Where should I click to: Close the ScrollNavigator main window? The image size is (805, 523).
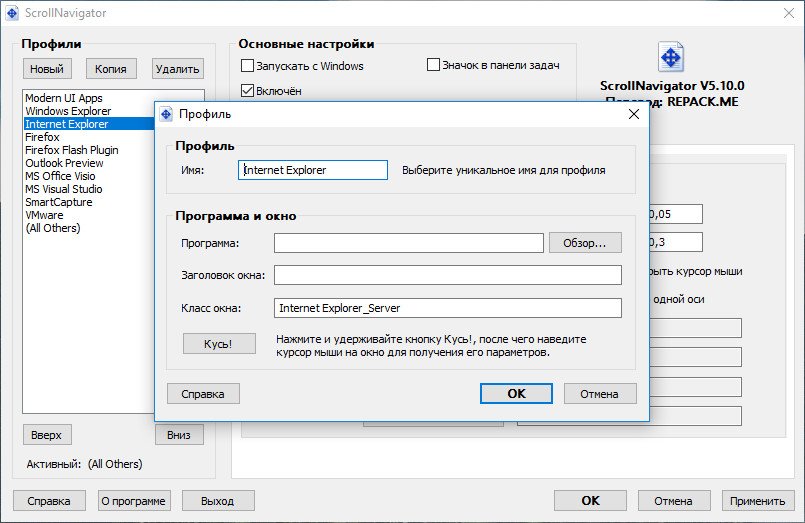789,13
